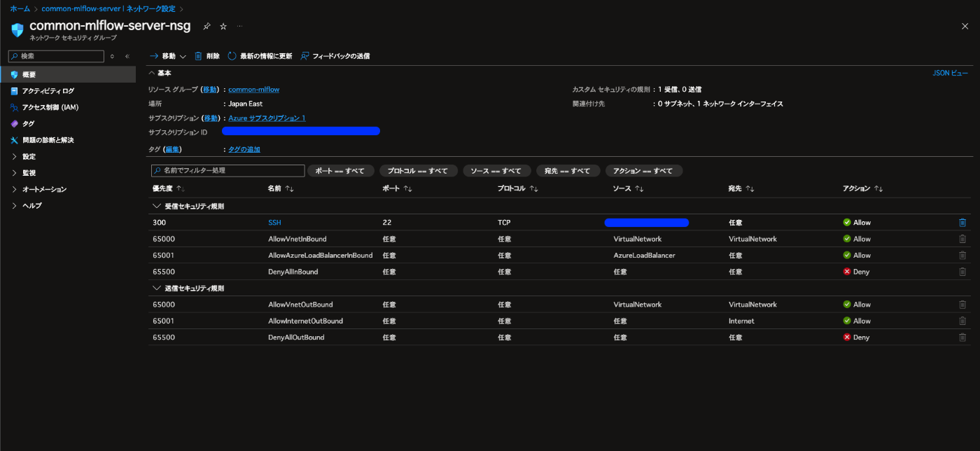Click the AzureLoadBalancer source cell
Image resolution: width=980 pixels, height=451 pixels.
644,256
